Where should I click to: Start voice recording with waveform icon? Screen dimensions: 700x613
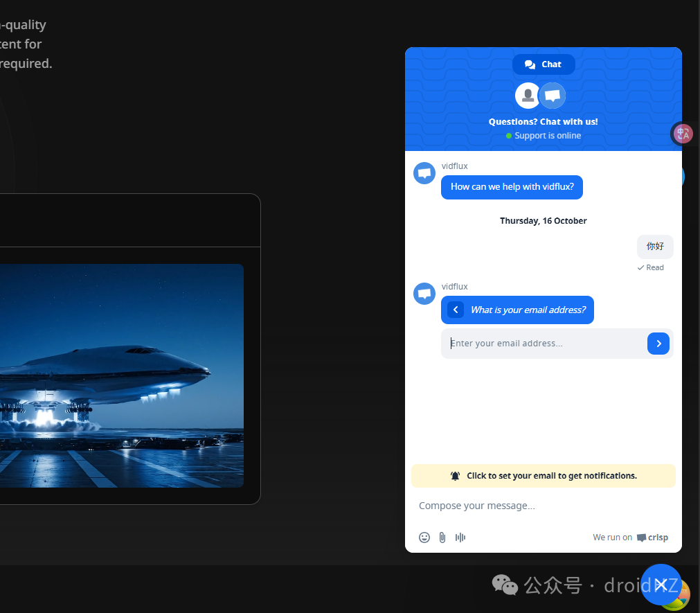point(460,537)
